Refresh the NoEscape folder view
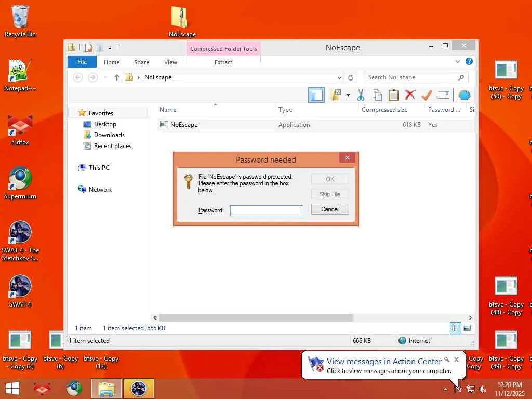The width and height of the screenshot is (532, 399). 351,78
